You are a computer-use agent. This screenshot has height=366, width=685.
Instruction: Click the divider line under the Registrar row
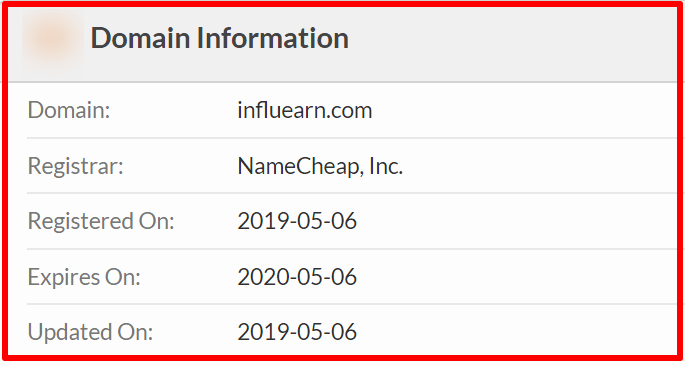[352, 193]
